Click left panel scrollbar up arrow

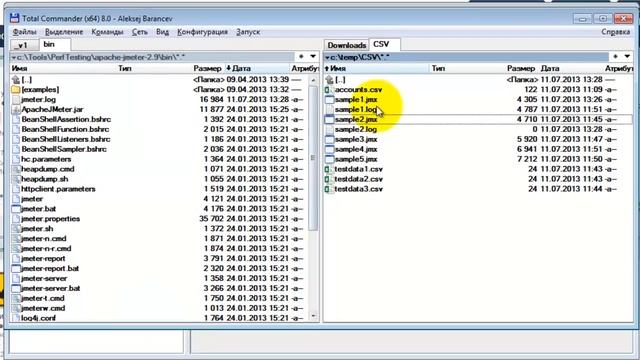point(313,80)
